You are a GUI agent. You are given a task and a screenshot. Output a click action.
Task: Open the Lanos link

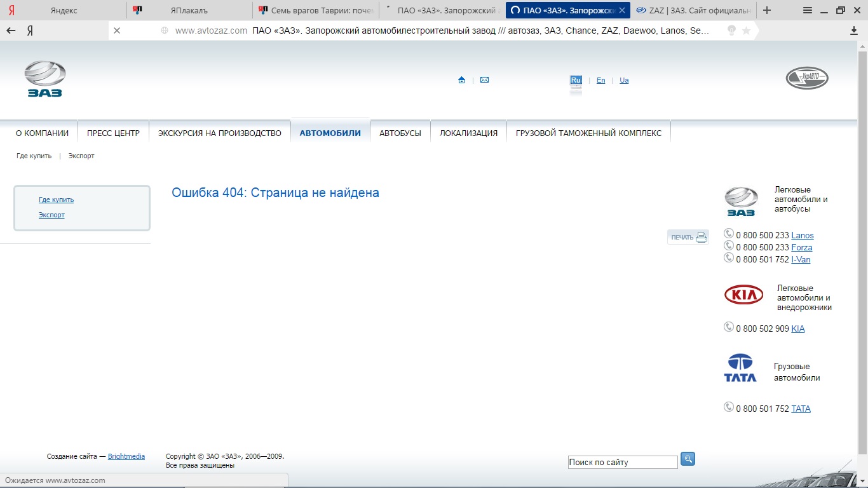point(803,236)
